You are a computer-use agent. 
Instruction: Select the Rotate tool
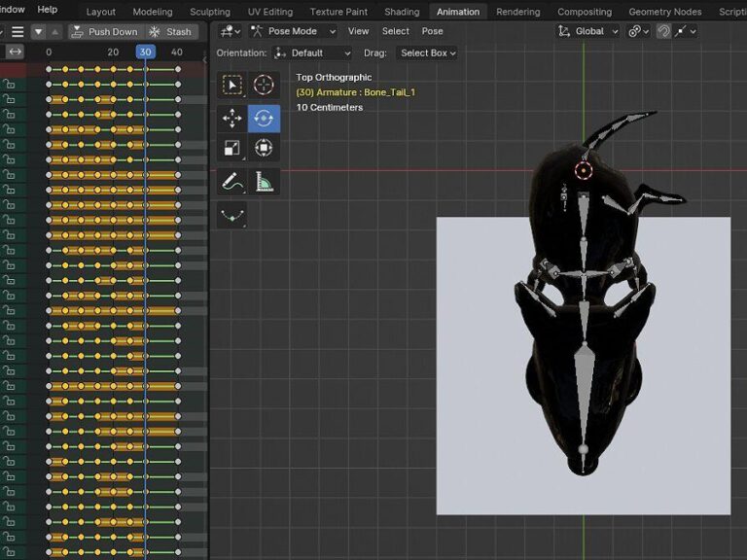[264, 119]
